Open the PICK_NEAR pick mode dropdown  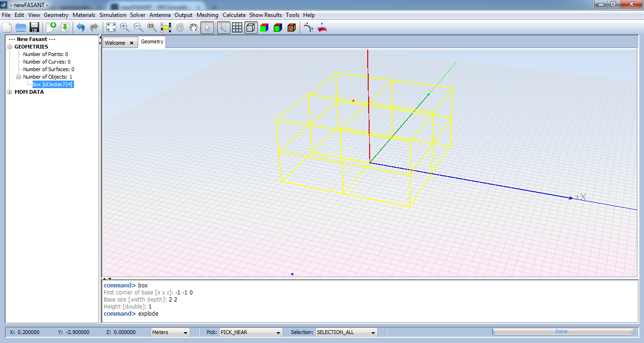pos(250,332)
